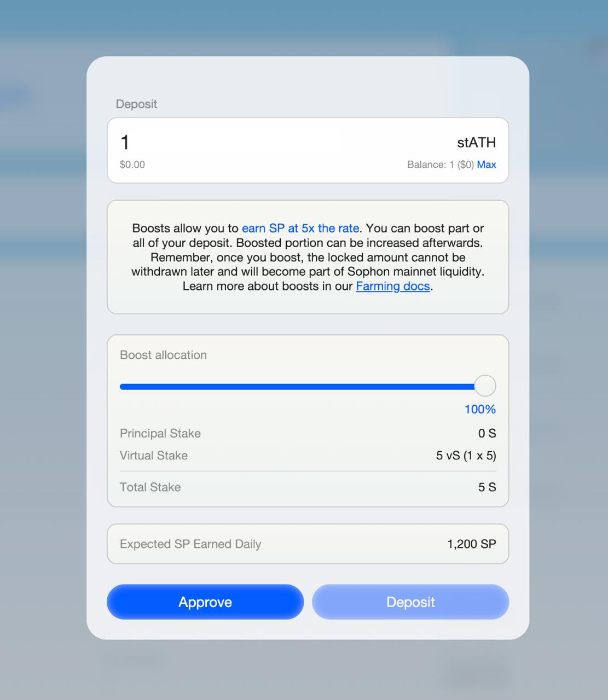Select the Principal Stake value '0 S'
Image resolution: width=608 pixels, height=700 pixels.
(487, 434)
